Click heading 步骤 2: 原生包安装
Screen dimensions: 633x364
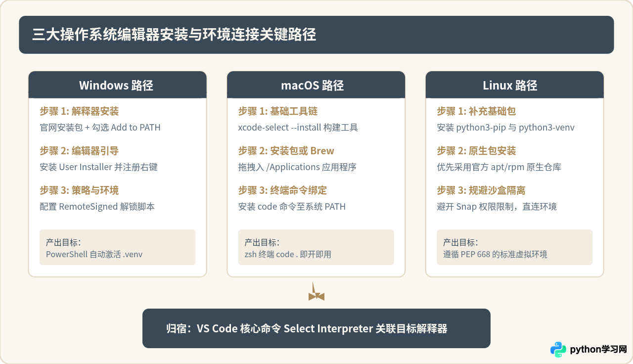pos(477,151)
